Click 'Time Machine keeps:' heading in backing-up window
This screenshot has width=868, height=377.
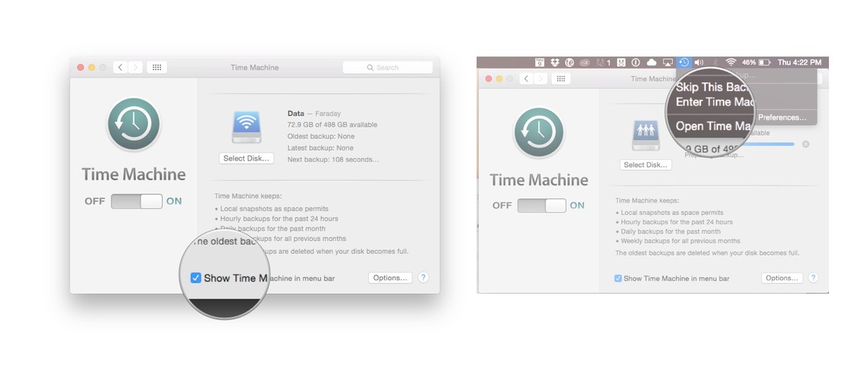click(649, 200)
